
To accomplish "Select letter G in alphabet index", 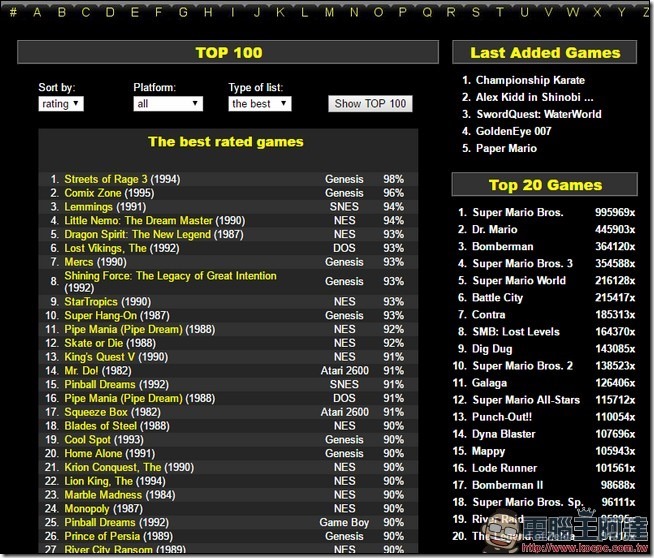I will [x=183, y=12].
